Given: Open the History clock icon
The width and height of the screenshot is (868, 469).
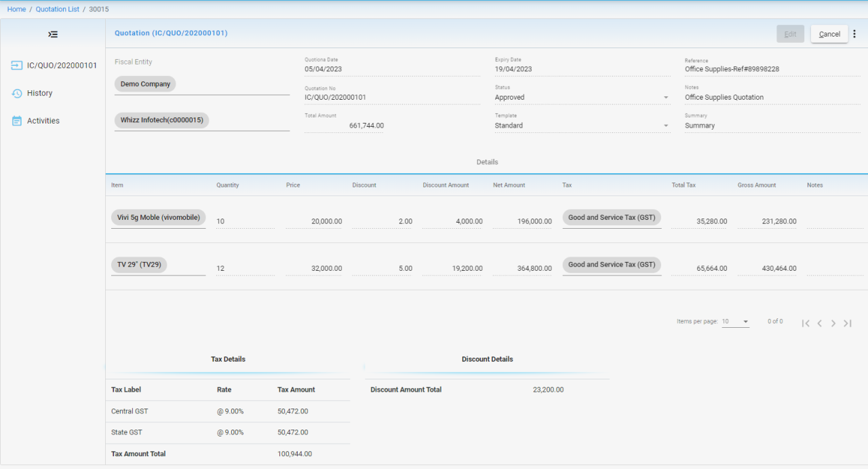Looking at the screenshot, I should tap(17, 94).
